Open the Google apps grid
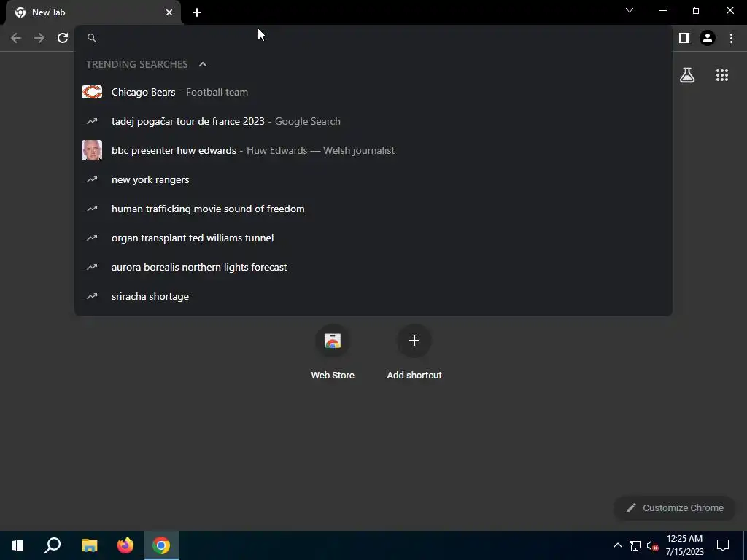Screen dimensions: 747x560 pos(722,75)
